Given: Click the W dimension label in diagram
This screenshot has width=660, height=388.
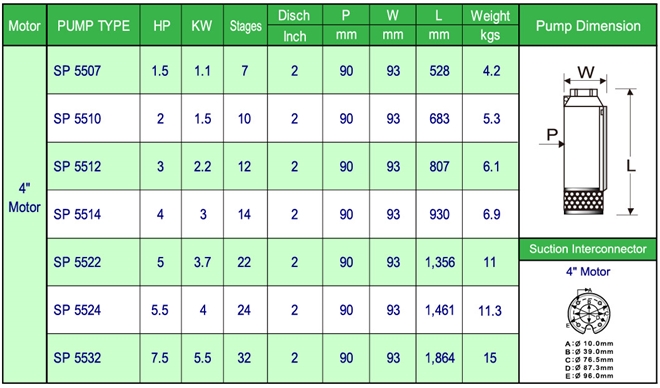Looking at the screenshot, I should (586, 72).
